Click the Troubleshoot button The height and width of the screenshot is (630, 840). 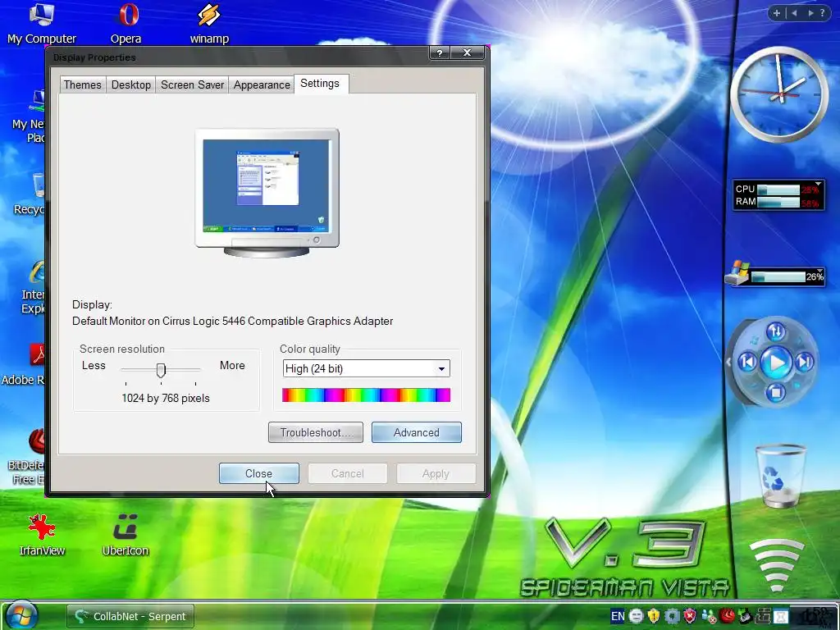click(316, 432)
